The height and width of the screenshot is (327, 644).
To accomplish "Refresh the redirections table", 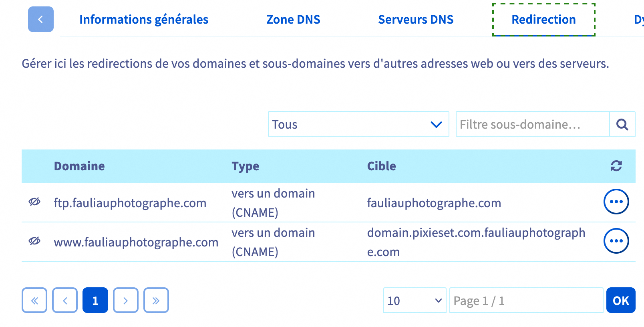I will (x=616, y=166).
